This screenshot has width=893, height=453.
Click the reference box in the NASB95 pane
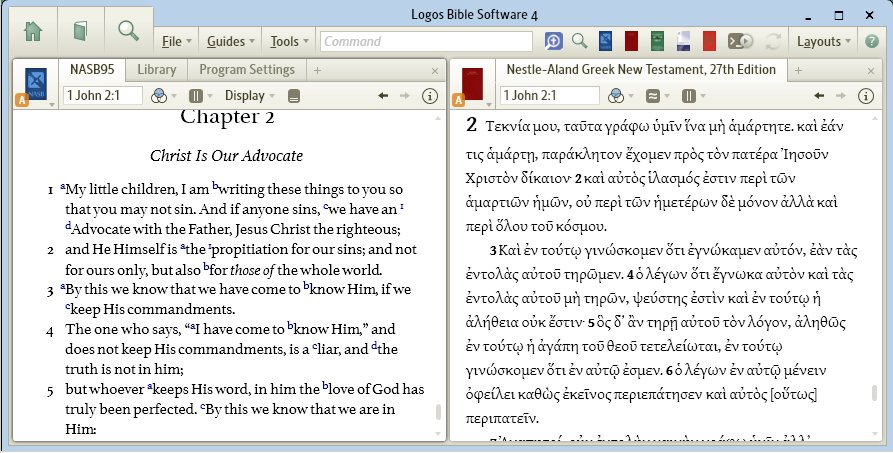coord(103,95)
